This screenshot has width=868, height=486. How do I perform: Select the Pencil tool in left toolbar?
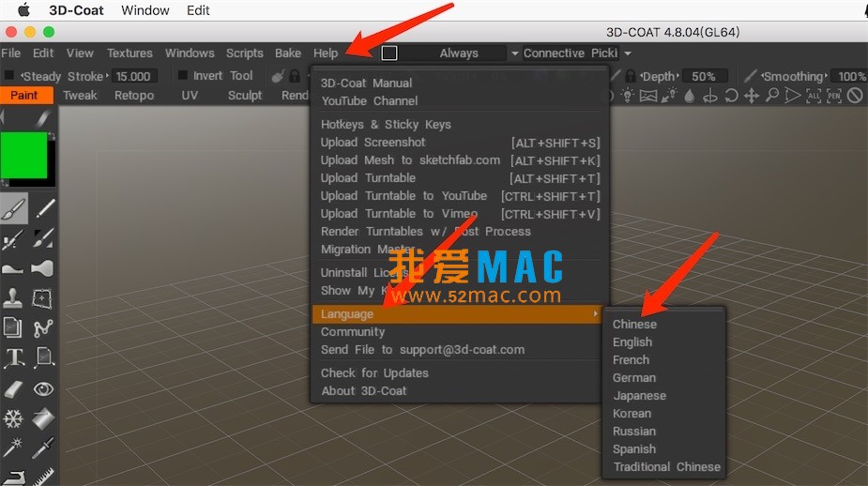pos(44,209)
